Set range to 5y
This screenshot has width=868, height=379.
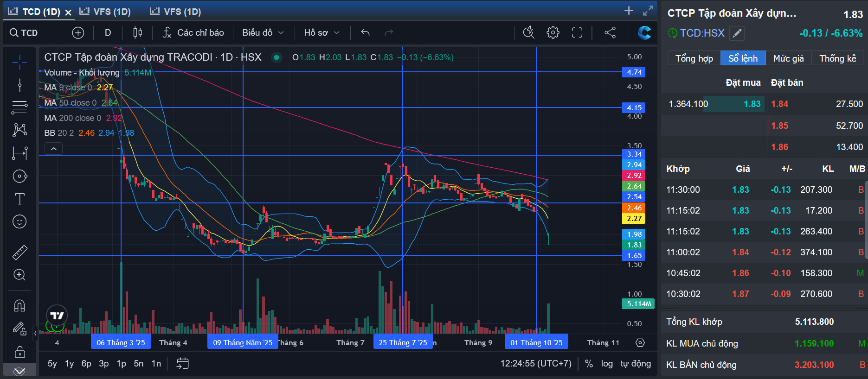(x=52, y=364)
